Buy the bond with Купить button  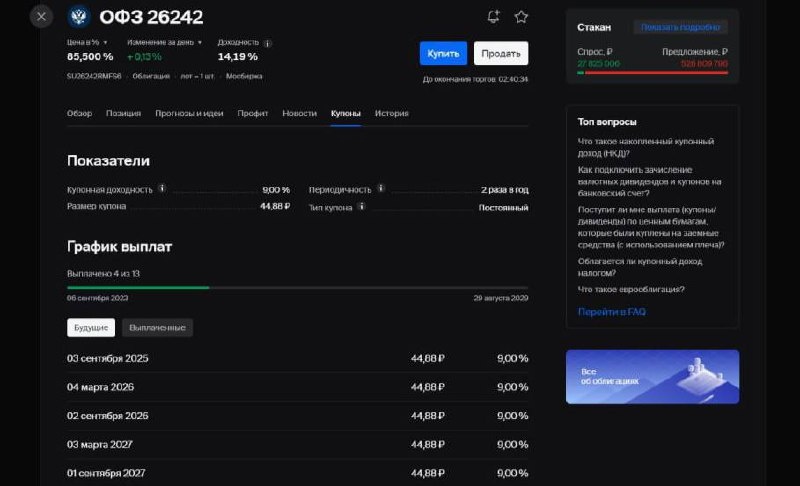443,53
